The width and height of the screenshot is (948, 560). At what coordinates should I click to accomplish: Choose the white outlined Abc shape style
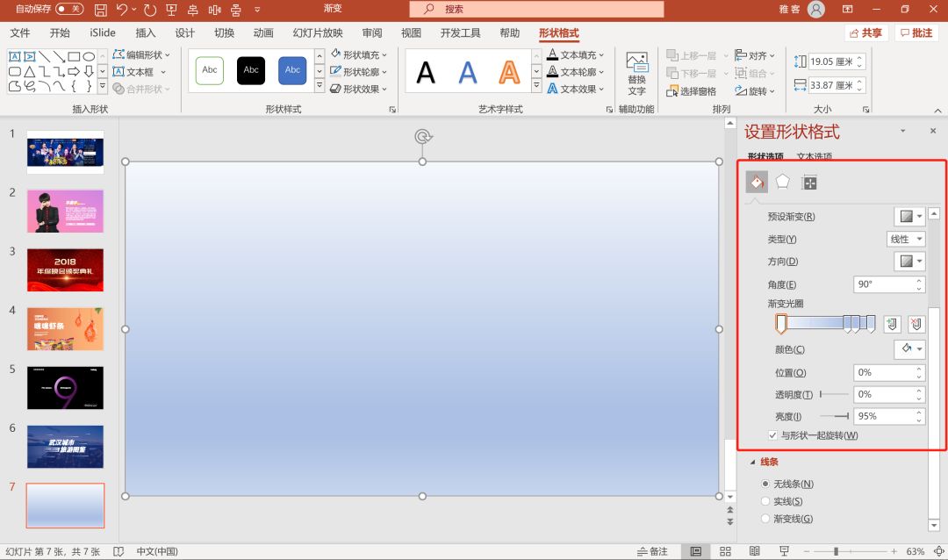pyautogui.click(x=210, y=70)
